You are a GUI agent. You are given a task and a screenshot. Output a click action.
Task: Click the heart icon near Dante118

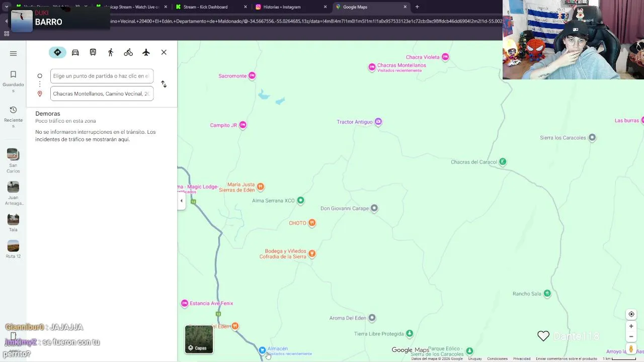(543, 336)
